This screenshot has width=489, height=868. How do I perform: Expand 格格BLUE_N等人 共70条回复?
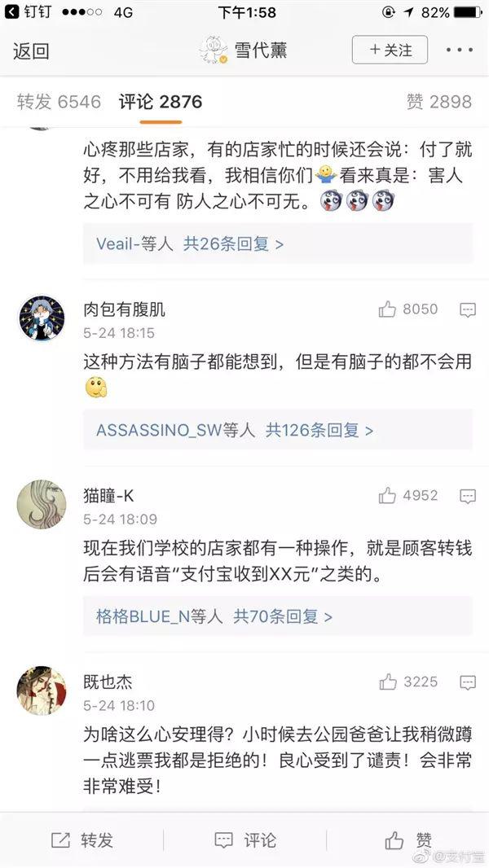[278, 616]
